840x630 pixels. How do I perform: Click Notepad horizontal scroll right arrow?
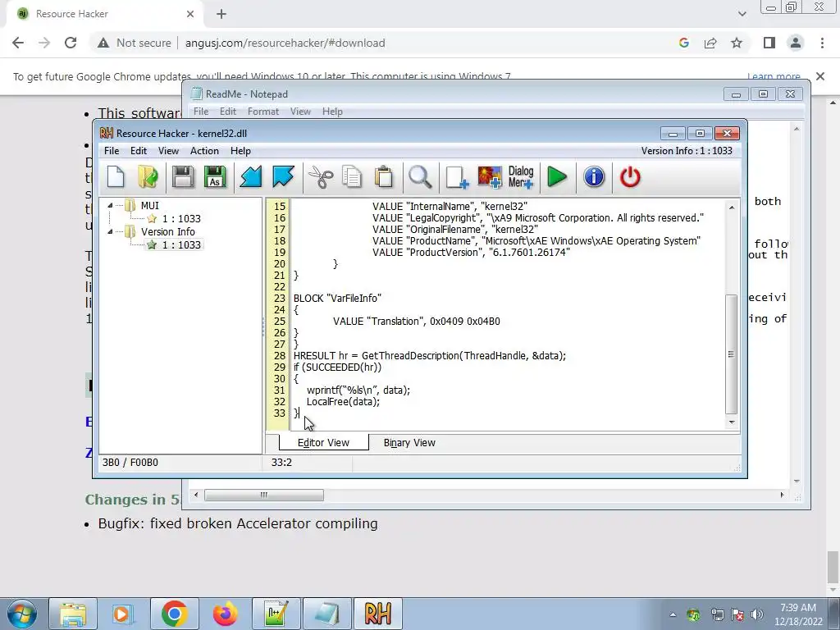[x=782, y=495]
